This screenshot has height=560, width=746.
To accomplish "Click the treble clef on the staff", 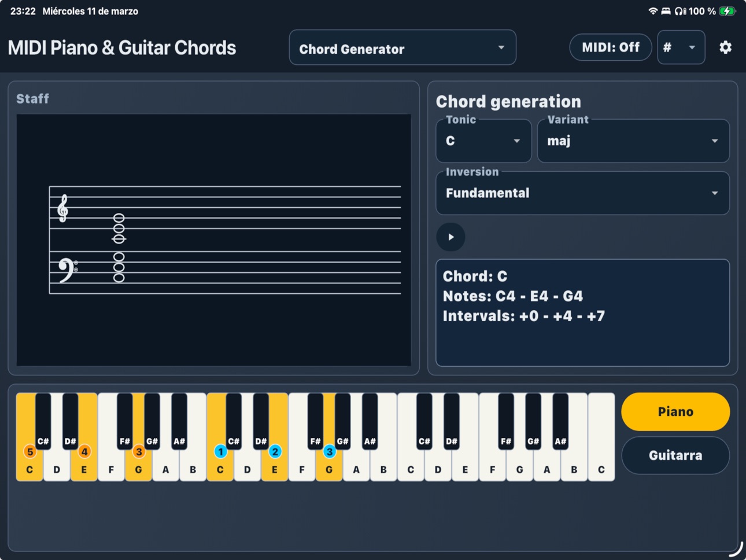I will pos(62,208).
